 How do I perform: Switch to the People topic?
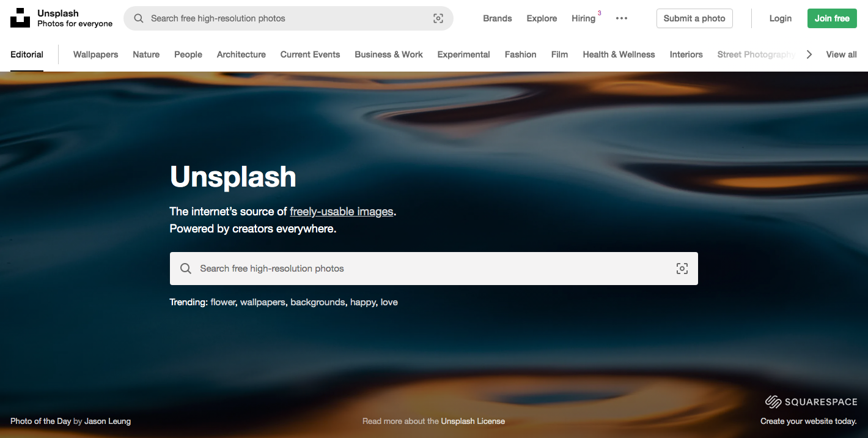point(188,54)
